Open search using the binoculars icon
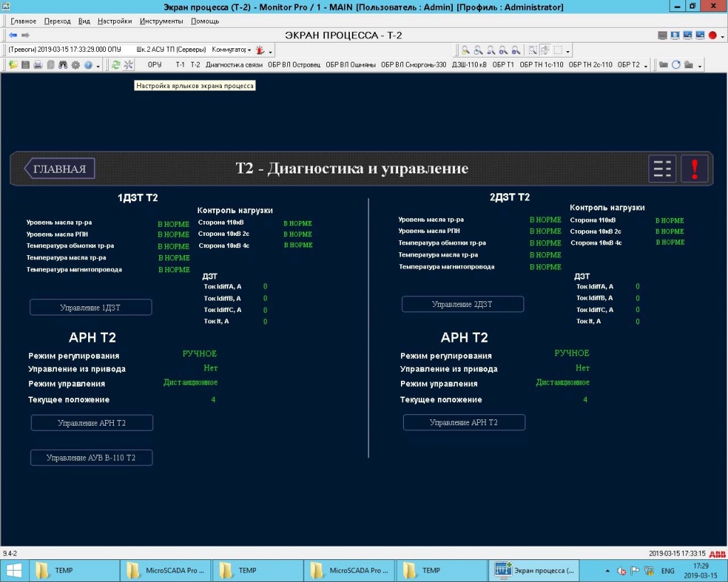The height and width of the screenshot is (582, 728). pos(63,64)
